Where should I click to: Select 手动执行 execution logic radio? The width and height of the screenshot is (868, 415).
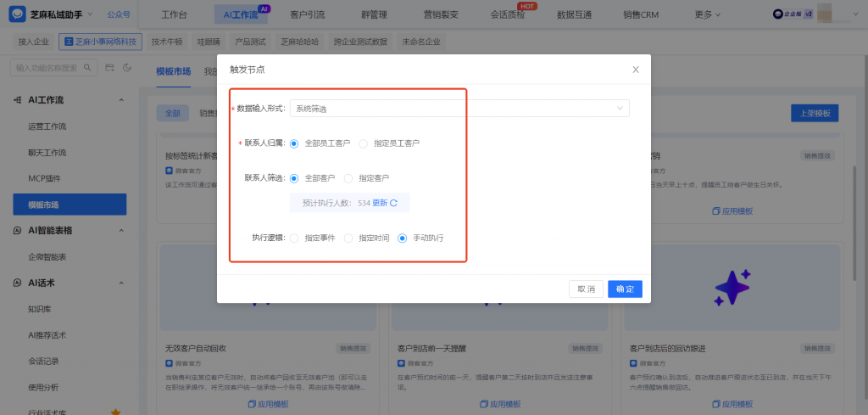tap(403, 238)
